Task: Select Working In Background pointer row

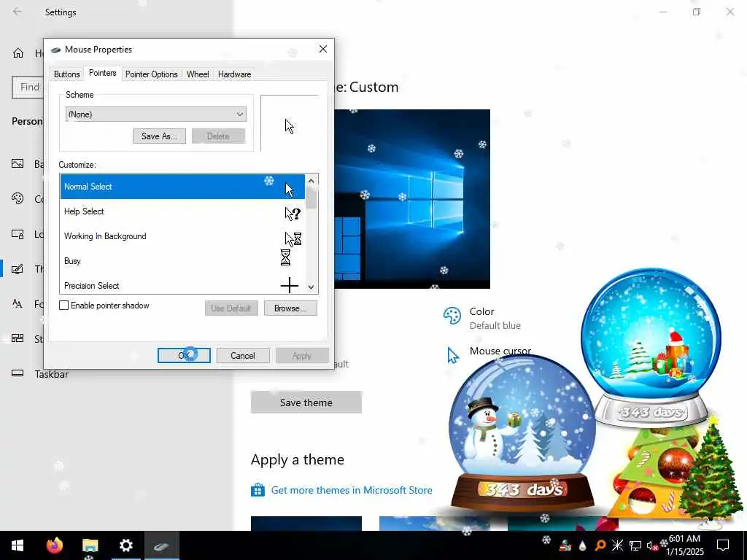Action: click(182, 236)
